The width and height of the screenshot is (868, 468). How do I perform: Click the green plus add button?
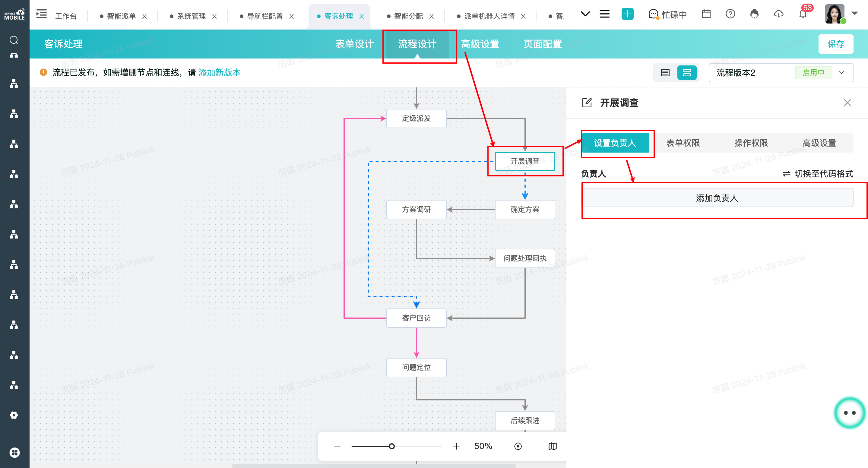(x=627, y=14)
